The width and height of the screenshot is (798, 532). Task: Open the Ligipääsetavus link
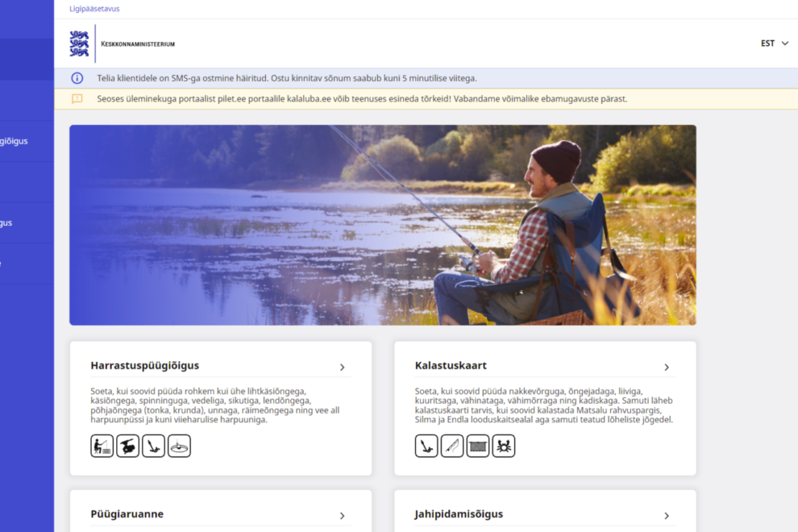[94, 9]
